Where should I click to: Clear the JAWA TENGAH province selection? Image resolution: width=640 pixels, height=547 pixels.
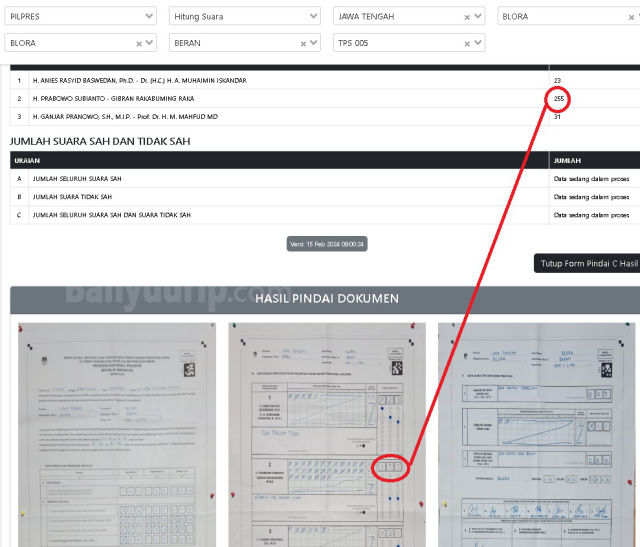pyautogui.click(x=467, y=17)
